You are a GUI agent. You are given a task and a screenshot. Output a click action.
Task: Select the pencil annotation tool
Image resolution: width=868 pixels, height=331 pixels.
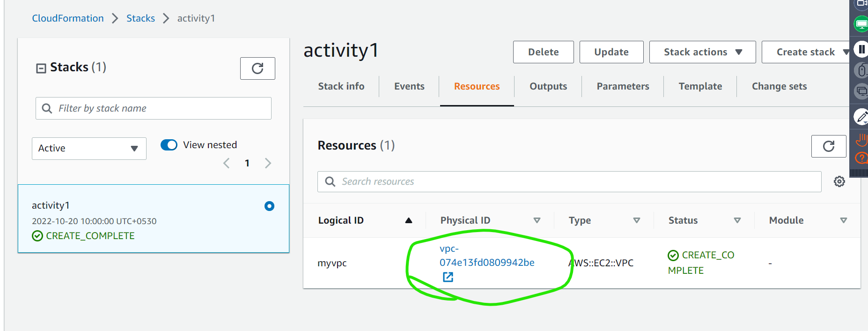pos(861,116)
